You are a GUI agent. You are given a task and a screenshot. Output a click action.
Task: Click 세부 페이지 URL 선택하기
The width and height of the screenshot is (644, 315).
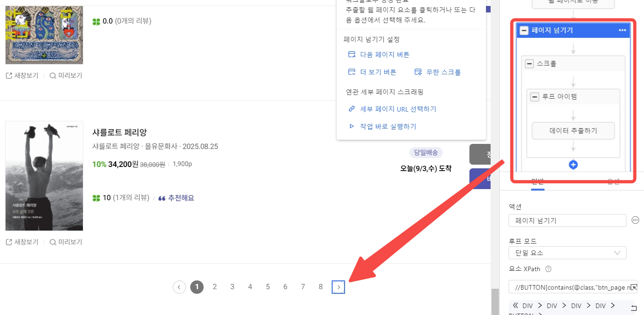click(x=398, y=109)
